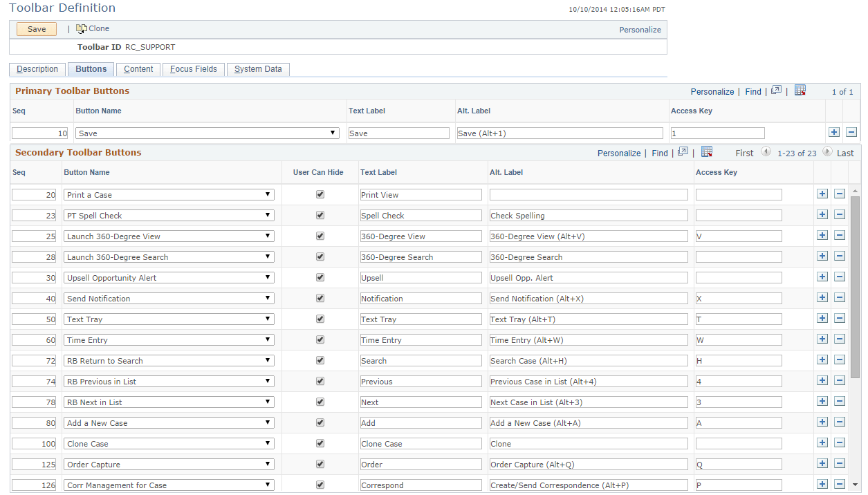Add a new row after the Save button
868x495 pixels.
tap(834, 131)
